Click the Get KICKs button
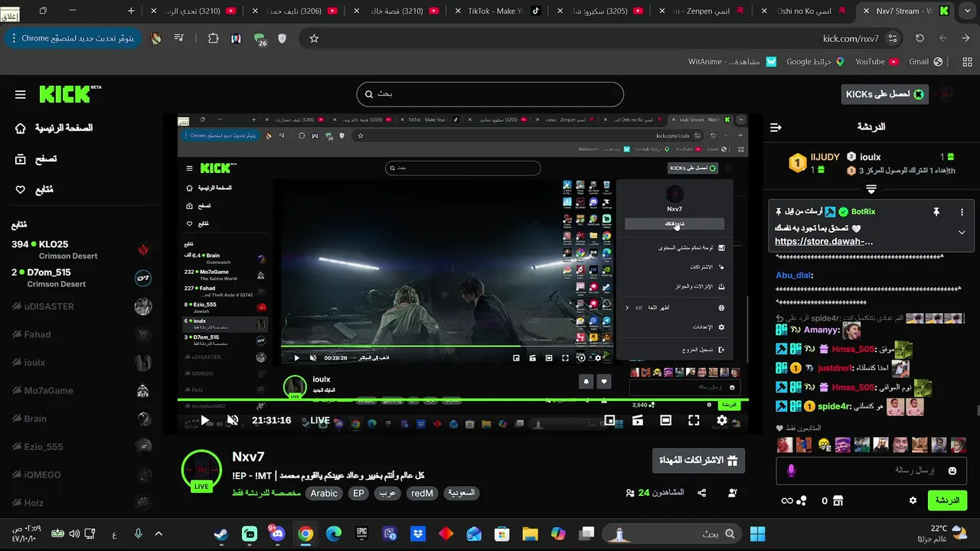This screenshot has width=980, height=551. [x=884, y=94]
